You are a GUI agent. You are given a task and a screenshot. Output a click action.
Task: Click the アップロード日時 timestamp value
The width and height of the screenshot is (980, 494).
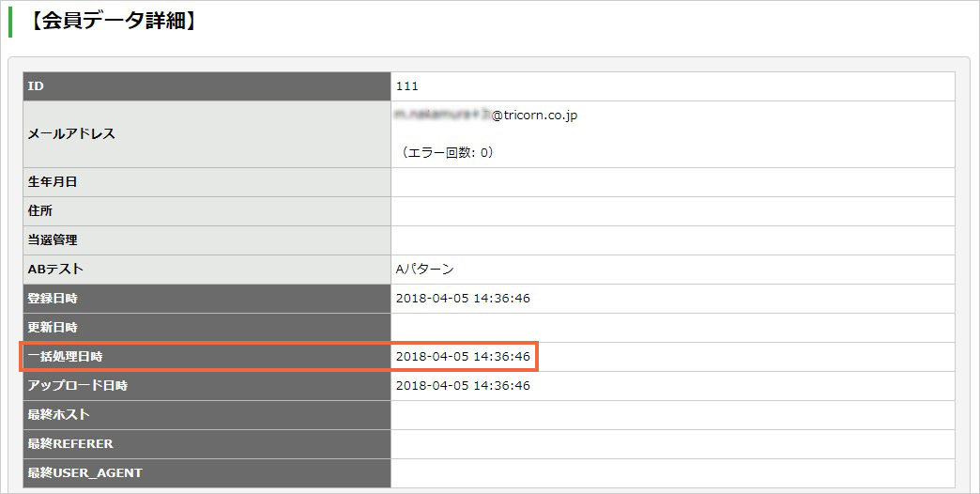coord(463,386)
